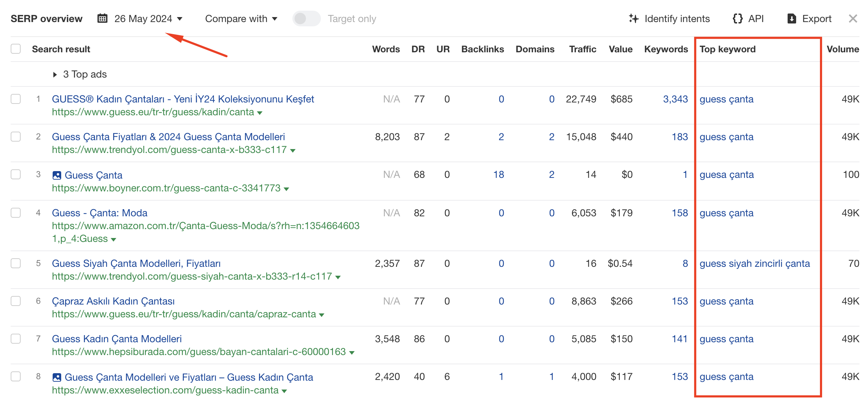Click the Export button label

tap(817, 18)
